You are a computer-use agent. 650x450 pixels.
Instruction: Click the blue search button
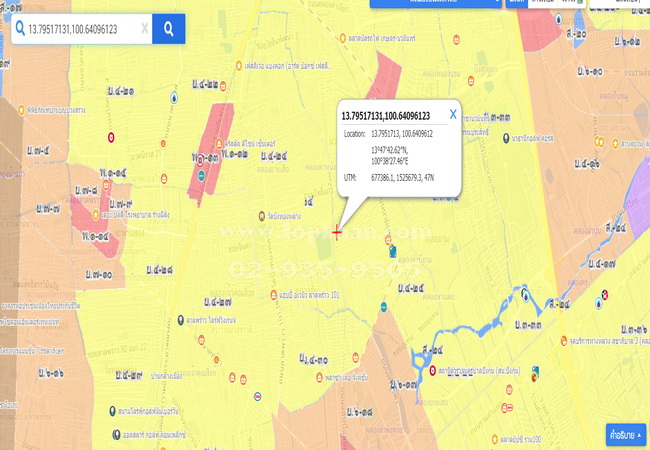pos(169,29)
